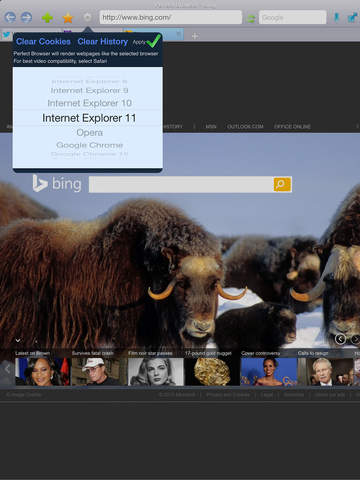Collapse the news carousel with down chevron
360x480 pixels.
[18, 340]
